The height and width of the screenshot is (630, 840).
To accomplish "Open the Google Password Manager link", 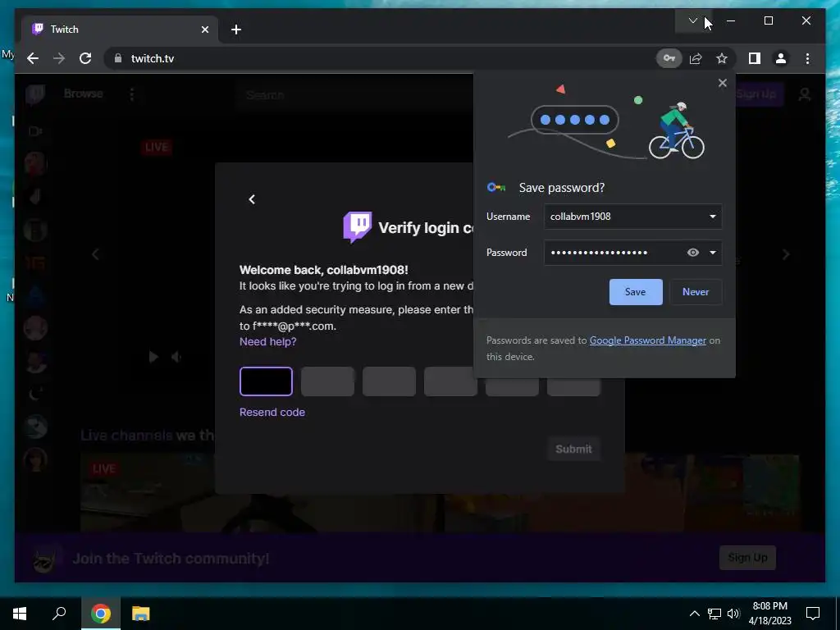I will coord(648,340).
